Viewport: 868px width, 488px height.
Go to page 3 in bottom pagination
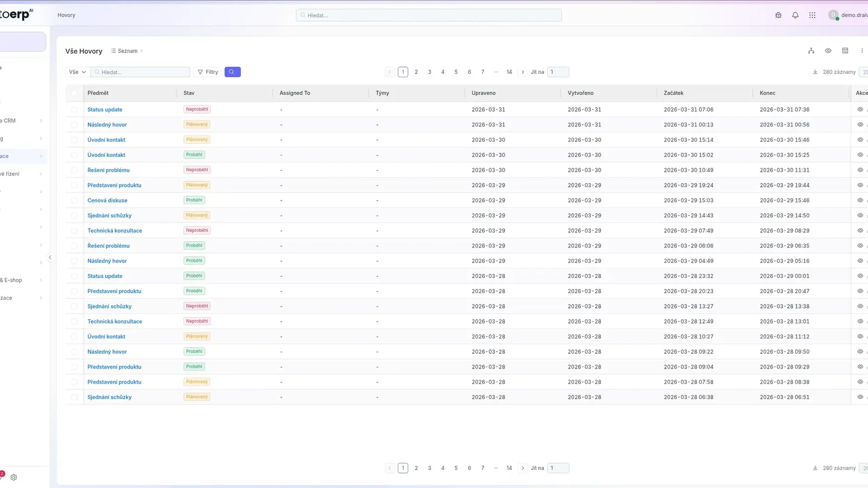tap(429, 468)
